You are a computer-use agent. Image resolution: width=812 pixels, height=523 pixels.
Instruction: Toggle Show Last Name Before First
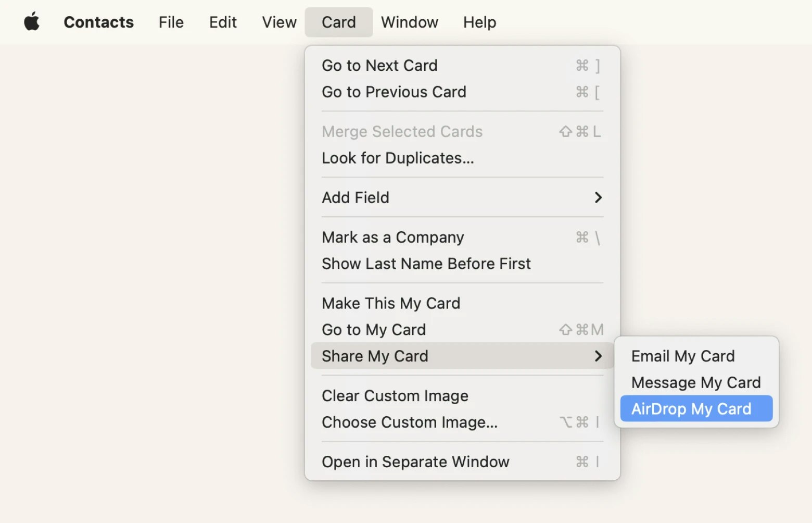(462, 264)
